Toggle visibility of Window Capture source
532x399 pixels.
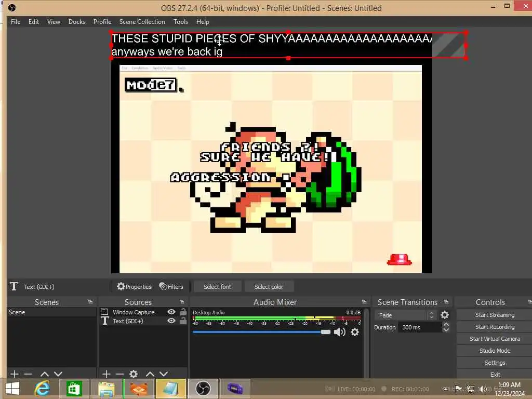(x=171, y=312)
